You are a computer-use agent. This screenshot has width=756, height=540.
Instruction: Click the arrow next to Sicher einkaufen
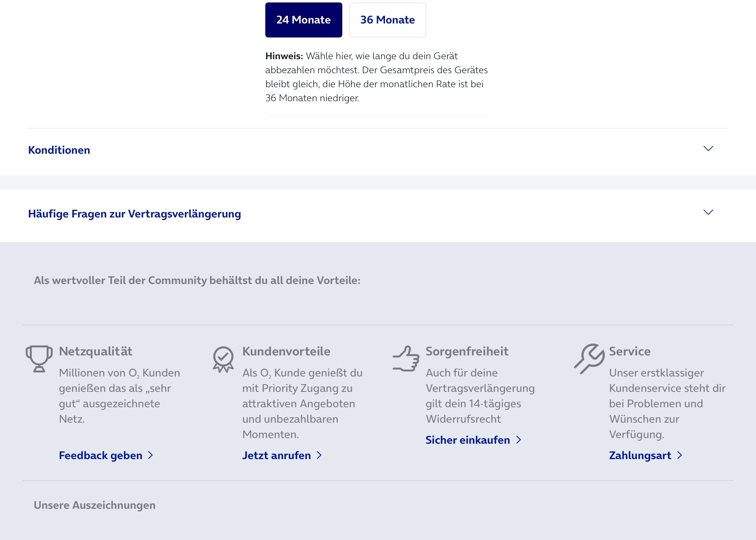click(x=519, y=440)
